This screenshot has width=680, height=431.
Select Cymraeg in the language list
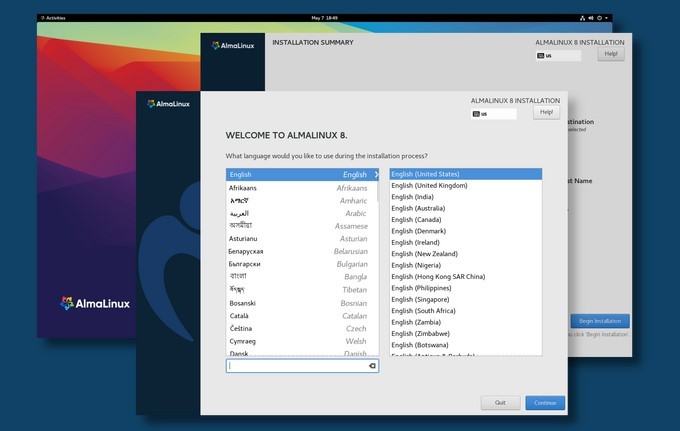click(x=302, y=341)
